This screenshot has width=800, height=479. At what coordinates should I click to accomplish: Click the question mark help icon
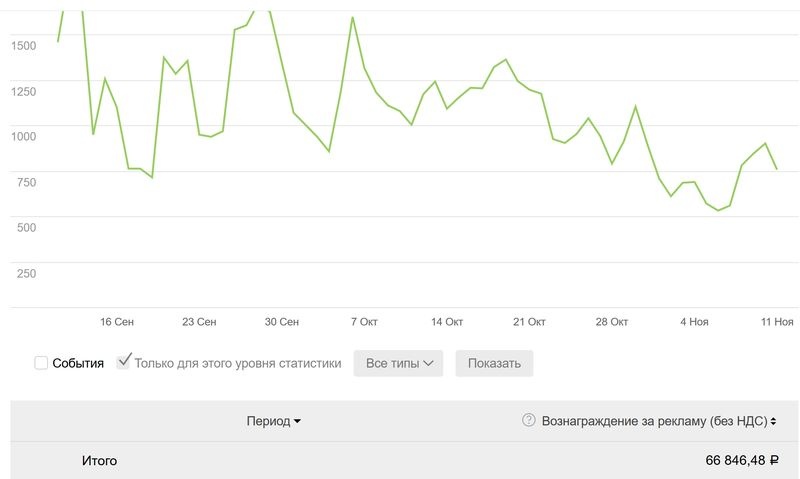tap(529, 421)
